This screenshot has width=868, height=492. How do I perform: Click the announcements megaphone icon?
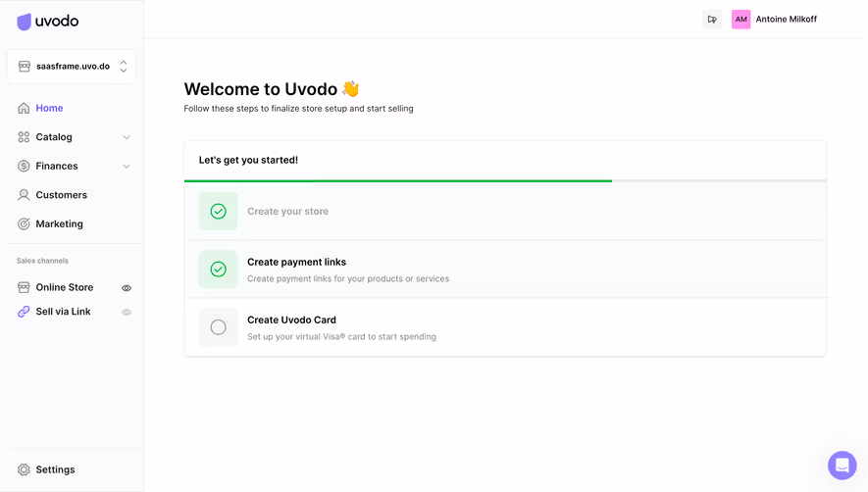pos(712,20)
